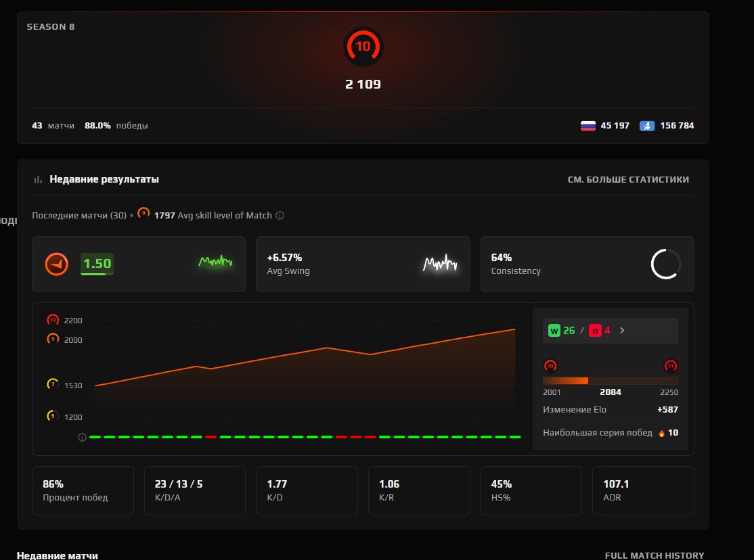Expand the wins/losses chevron arrow
This screenshot has width=754, height=560.
pos(622,331)
